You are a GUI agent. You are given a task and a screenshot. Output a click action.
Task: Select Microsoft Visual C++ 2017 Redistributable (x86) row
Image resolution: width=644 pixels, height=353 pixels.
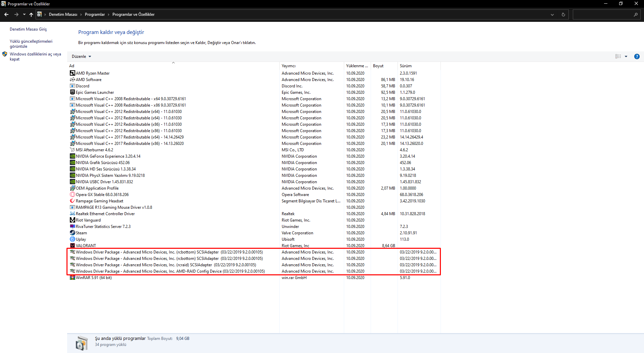254,143
